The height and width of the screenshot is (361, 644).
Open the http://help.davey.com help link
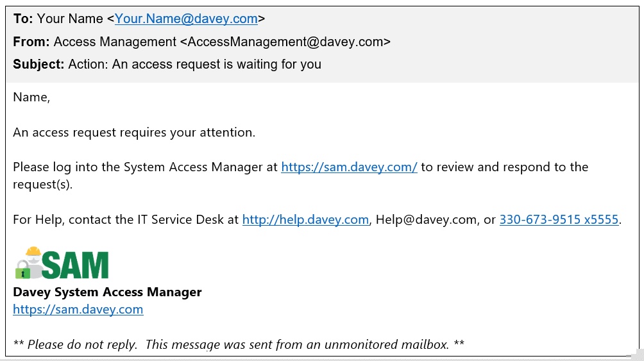305,220
